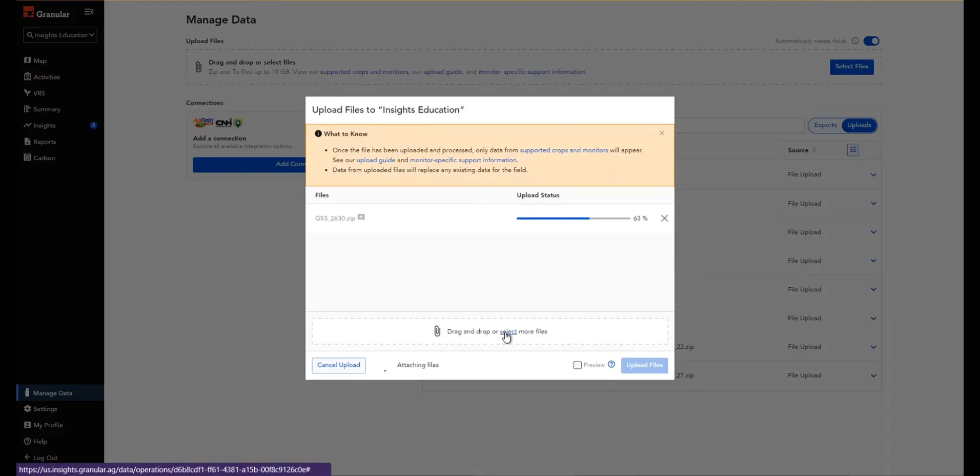The width and height of the screenshot is (980, 476).
Task: Open the Map icon in sidebar
Action: 28,61
